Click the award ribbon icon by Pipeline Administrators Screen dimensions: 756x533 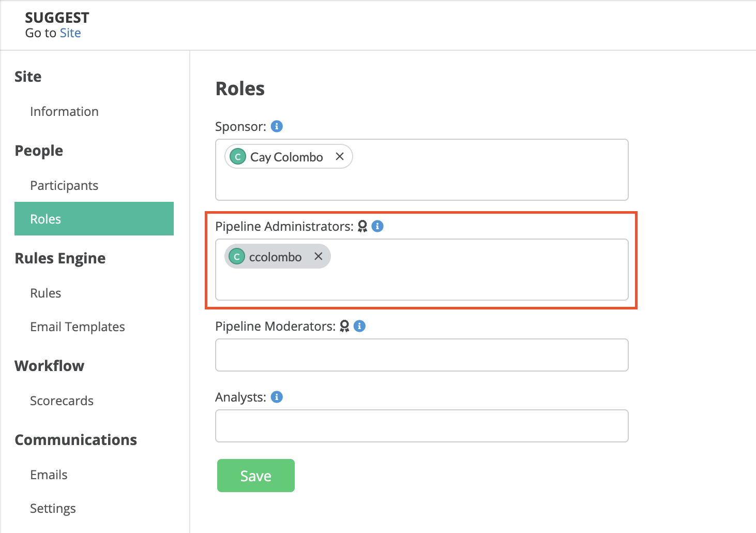tap(362, 226)
